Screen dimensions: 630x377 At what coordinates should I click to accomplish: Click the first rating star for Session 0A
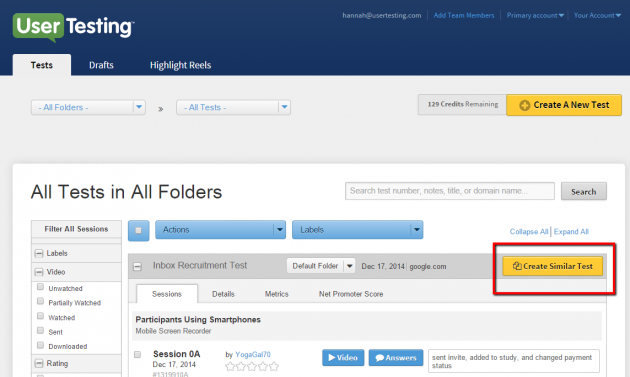(x=230, y=367)
